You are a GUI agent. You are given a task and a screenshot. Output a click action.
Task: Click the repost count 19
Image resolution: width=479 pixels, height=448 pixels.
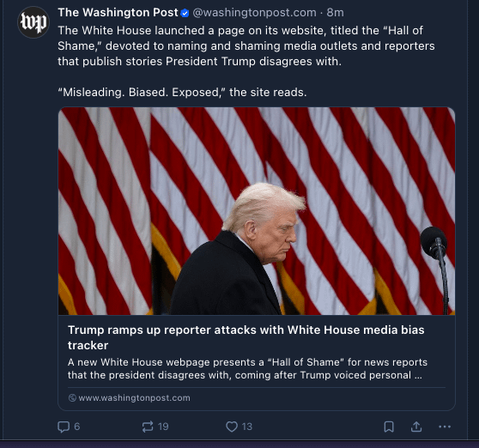tap(163, 427)
